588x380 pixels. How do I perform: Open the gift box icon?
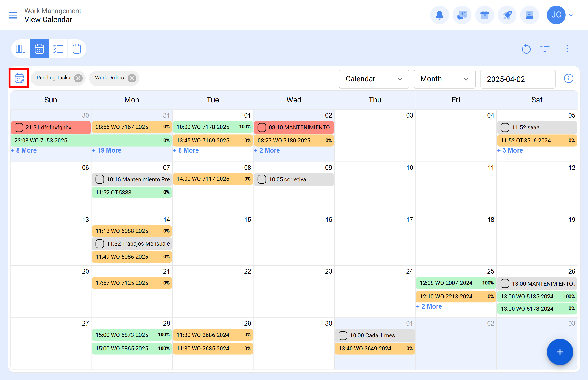[485, 15]
